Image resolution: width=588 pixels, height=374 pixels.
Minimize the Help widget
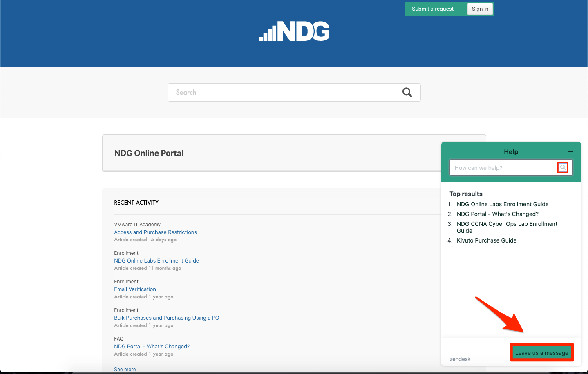pyautogui.click(x=570, y=152)
